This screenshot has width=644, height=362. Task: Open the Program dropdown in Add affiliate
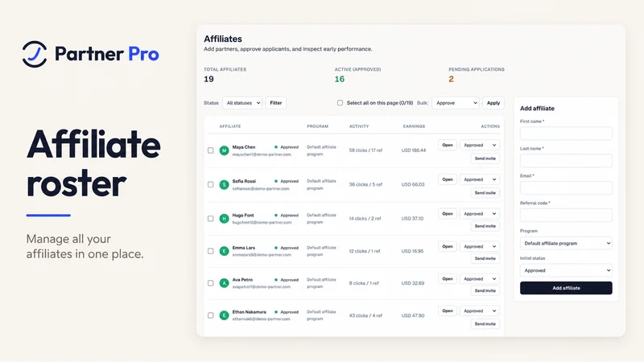coord(566,244)
